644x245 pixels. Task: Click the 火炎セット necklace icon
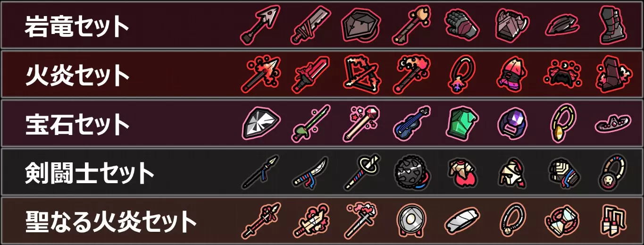[462, 74]
